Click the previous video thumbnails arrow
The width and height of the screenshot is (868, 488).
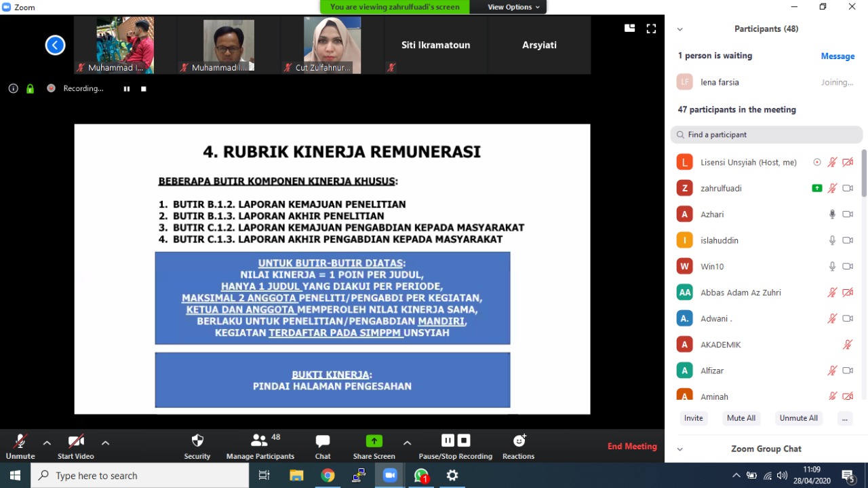coord(55,45)
